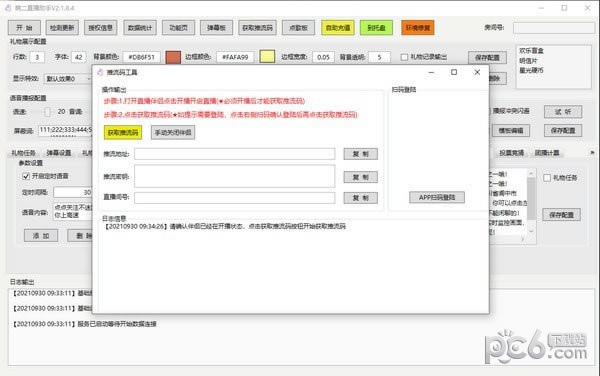The image size is (600, 376).
Task: Select 星光硬币 in the gift list
Action: tap(531, 70)
